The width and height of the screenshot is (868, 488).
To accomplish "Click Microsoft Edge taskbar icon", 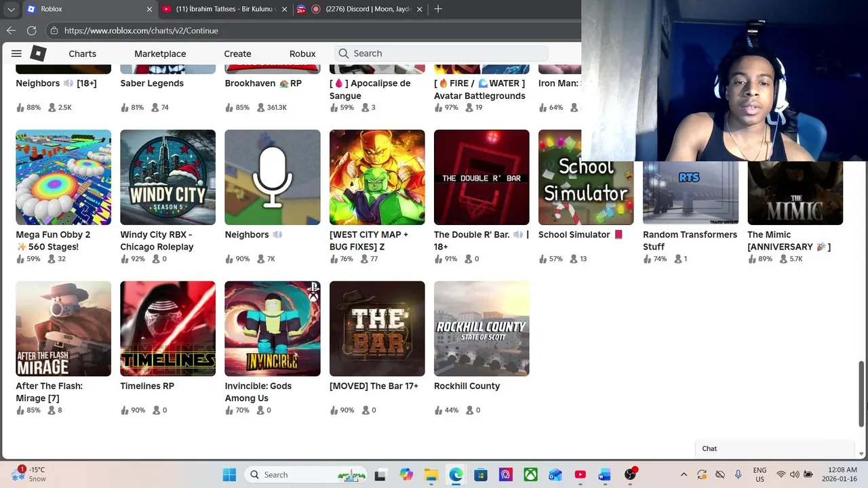I will 456,475.
